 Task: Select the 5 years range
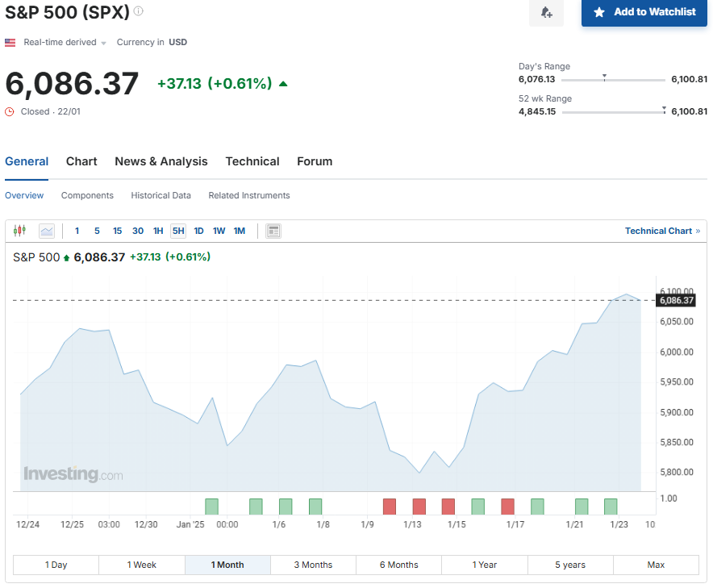click(570, 565)
